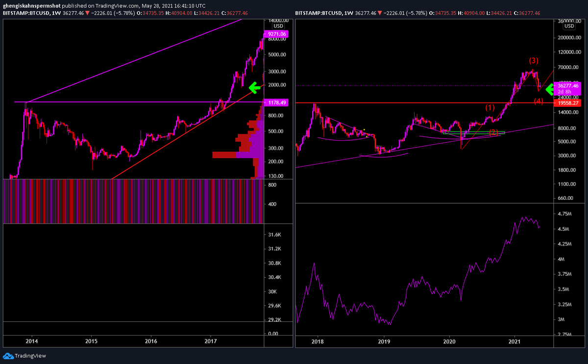Click the 130.00 price scale value
Image resolution: width=588 pixels, height=364 pixels.
(275, 176)
